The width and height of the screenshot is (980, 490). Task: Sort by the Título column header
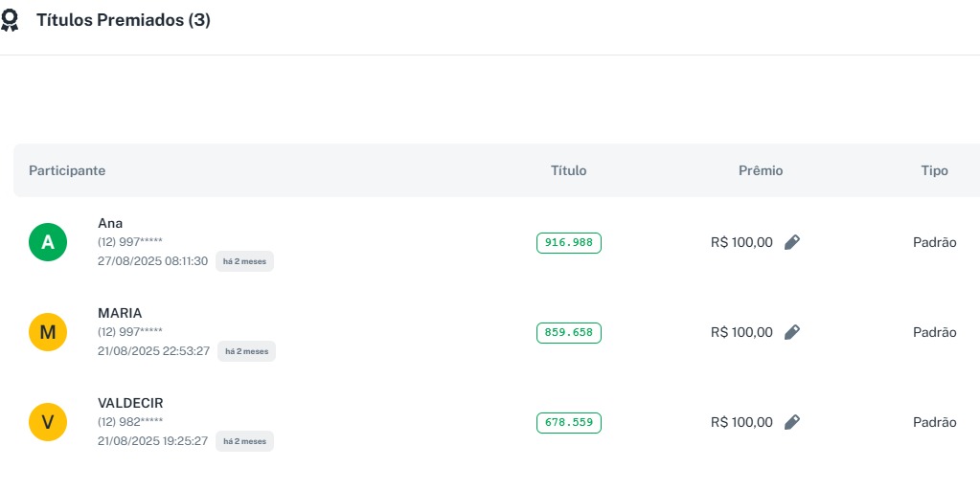point(569,171)
